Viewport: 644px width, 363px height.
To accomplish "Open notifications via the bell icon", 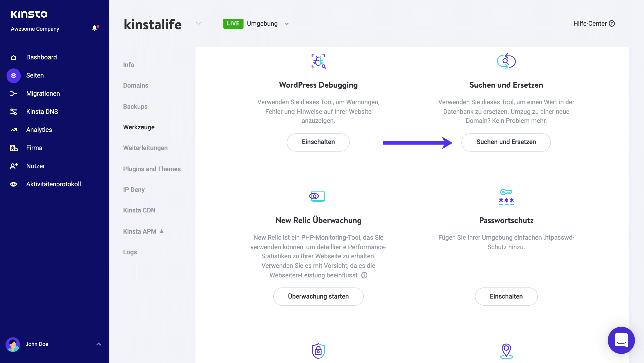I will coord(95,28).
